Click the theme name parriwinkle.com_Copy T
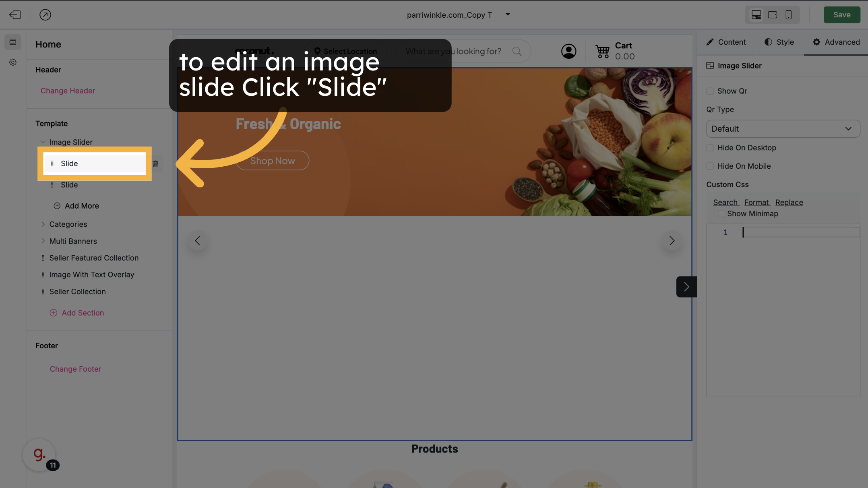Viewport: 868px width, 488px height. (449, 15)
